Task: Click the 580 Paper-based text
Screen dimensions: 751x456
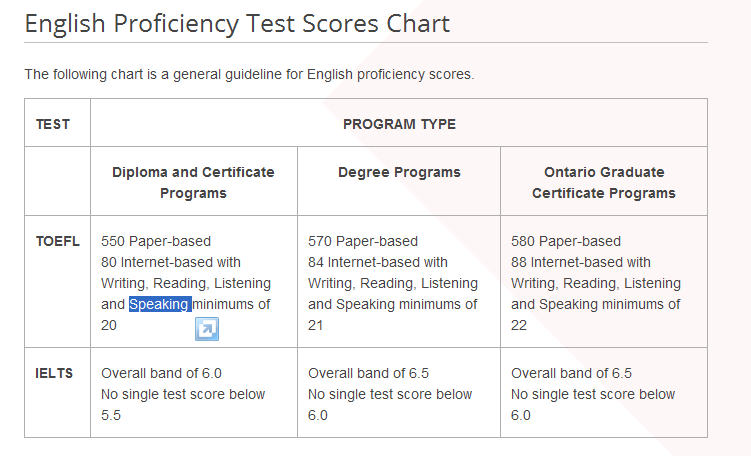Action: point(566,241)
